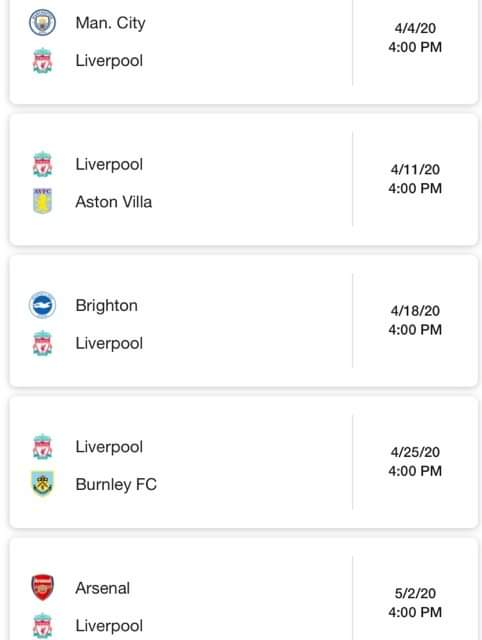Click Liverpool crest in Brighton fixture

pyautogui.click(x=42, y=343)
